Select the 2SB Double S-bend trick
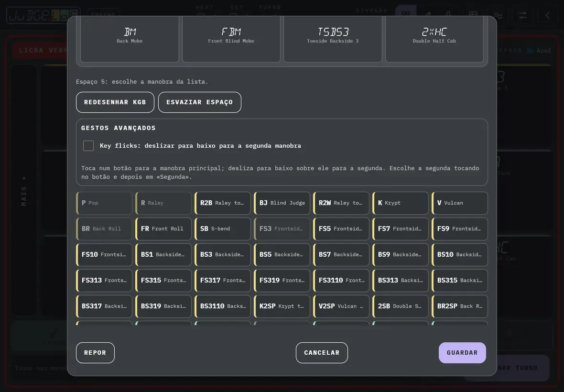Screen dimensions: 564x392 point(401,306)
